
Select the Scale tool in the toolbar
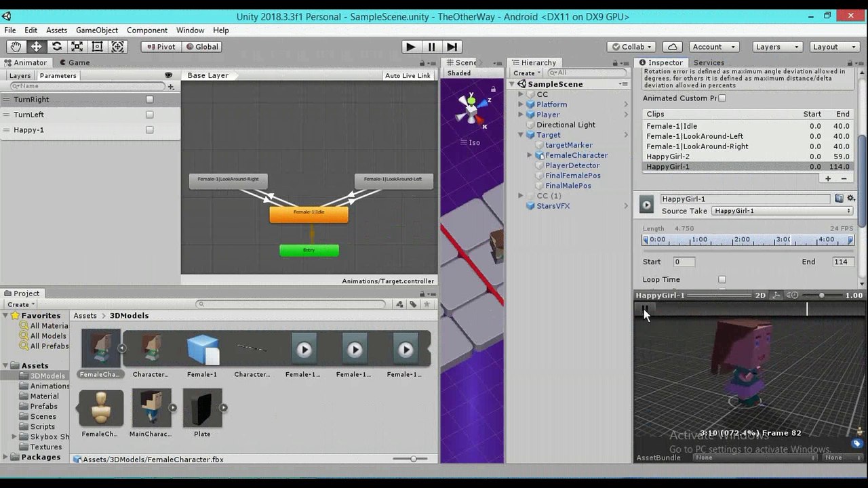pyautogui.click(x=77, y=47)
